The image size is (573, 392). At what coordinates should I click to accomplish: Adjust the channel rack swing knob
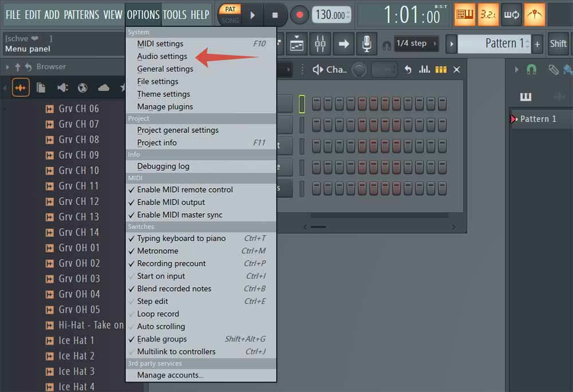coord(359,69)
